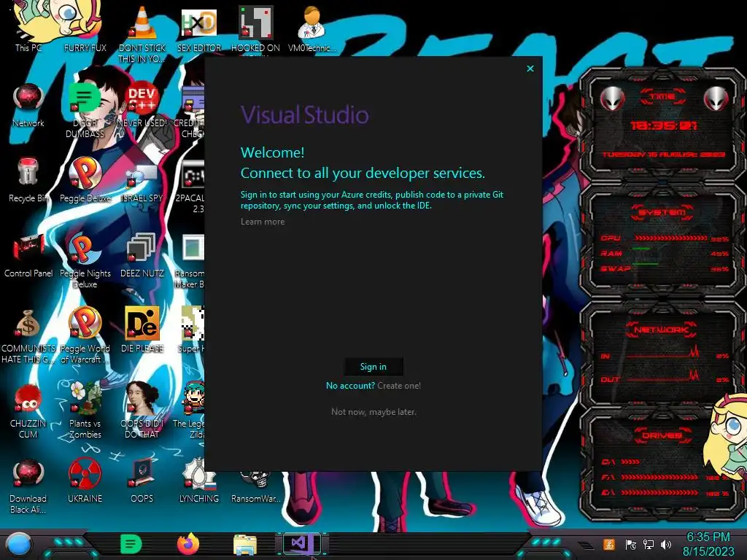Open Download Black Ali... shortcut
Screen dimensions: 747x560
coord(28,486)
